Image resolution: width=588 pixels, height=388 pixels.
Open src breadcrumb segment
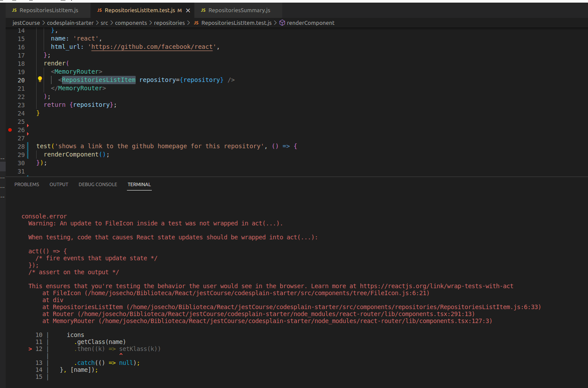coord(104,23)
